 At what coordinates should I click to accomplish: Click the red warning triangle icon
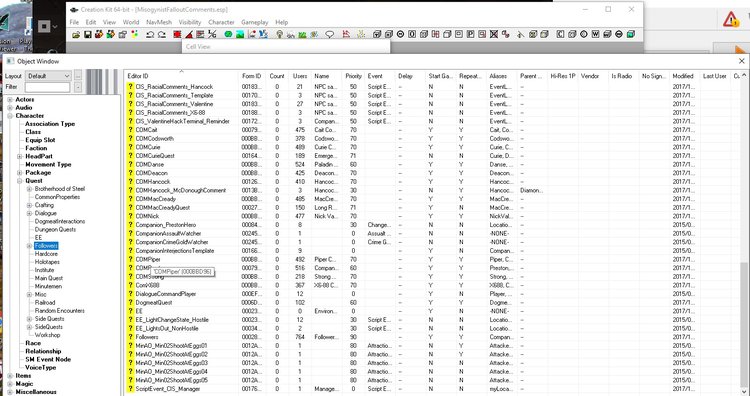(730, 20)
